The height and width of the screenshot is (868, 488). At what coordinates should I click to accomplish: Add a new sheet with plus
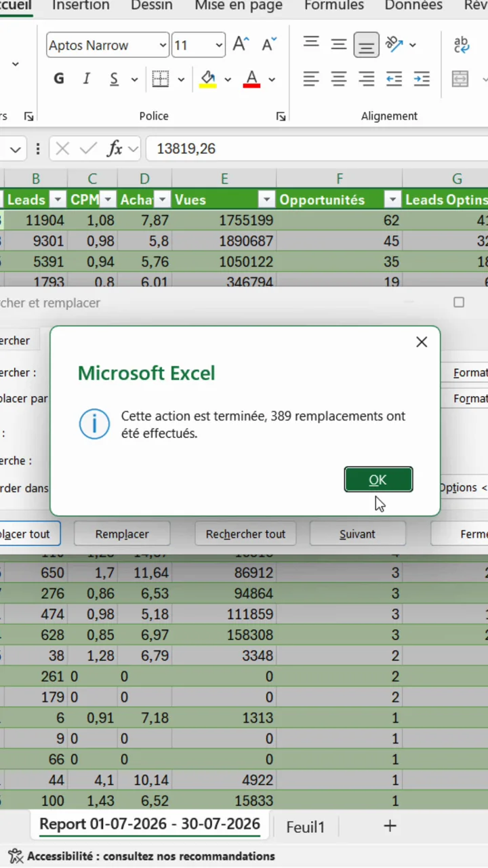click(390, 825)
